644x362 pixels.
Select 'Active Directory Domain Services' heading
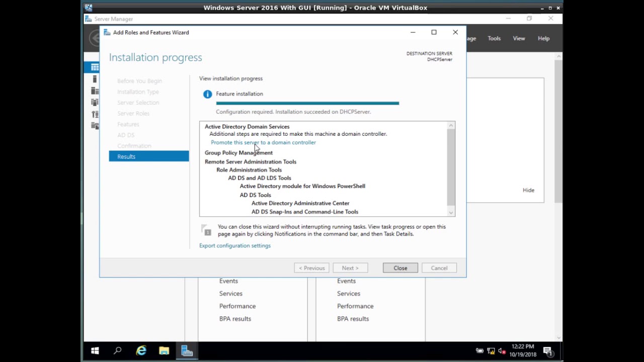[x=247, y=127]
